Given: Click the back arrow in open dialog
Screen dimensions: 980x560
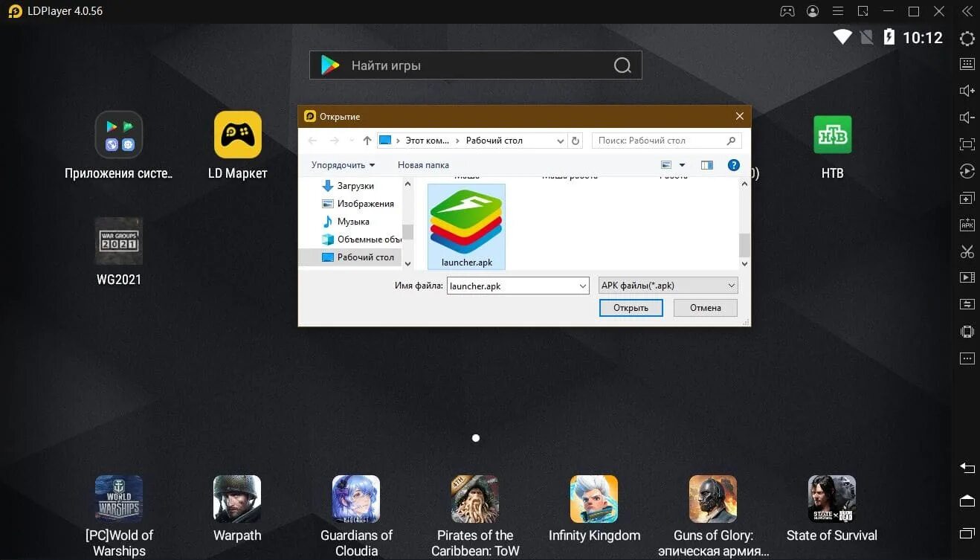Looking at the screenshot, I should pyautogui.click(x=313, y=141).
